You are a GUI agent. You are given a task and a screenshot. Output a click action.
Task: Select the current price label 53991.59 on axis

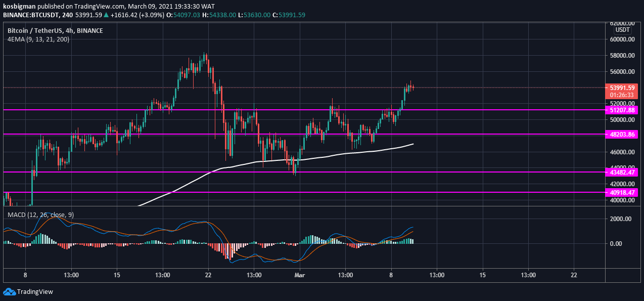[622, 88]
